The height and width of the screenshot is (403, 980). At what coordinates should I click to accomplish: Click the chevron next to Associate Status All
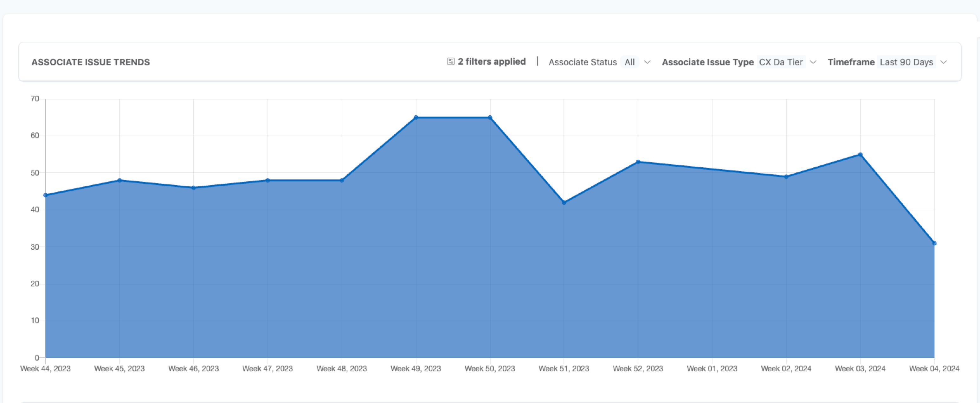click(x=647, y=62)
